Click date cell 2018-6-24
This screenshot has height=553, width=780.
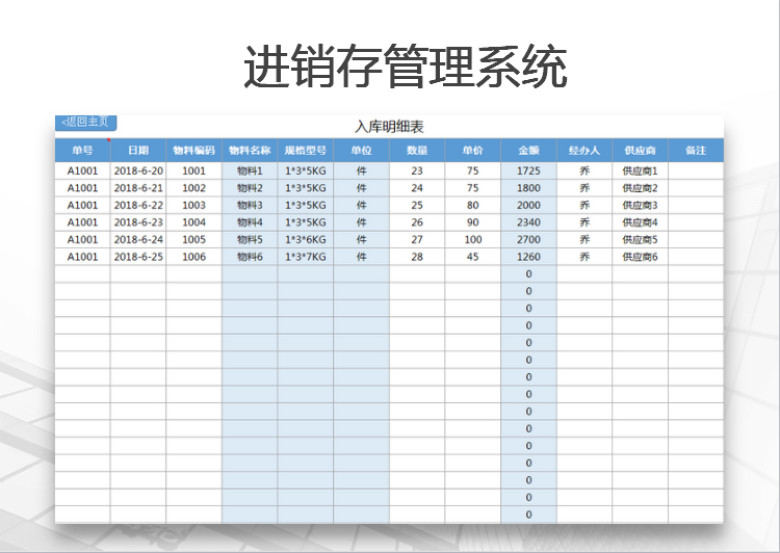pyautogui.click(x=138, y=240)
